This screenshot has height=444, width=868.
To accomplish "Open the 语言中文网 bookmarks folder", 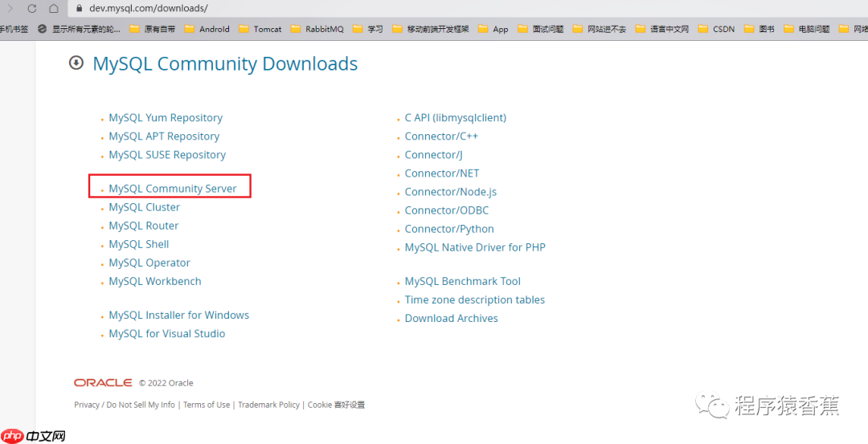I will [x=662, y=29].
